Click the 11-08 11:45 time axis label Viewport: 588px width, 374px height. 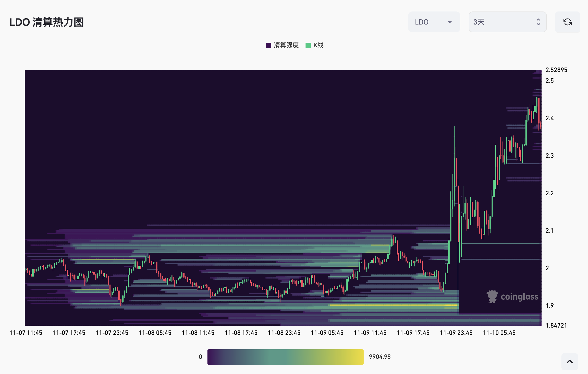click(x=198, y=333)
